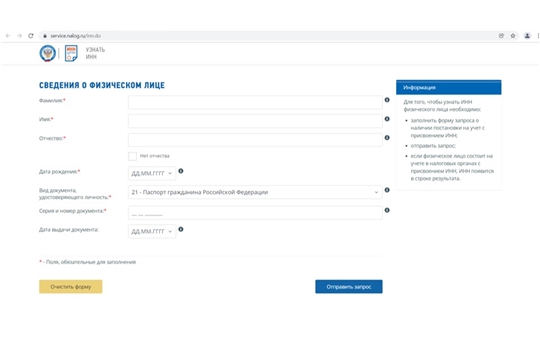
Task: Bookmark this page with the star icon
Action: pos(513,36)
